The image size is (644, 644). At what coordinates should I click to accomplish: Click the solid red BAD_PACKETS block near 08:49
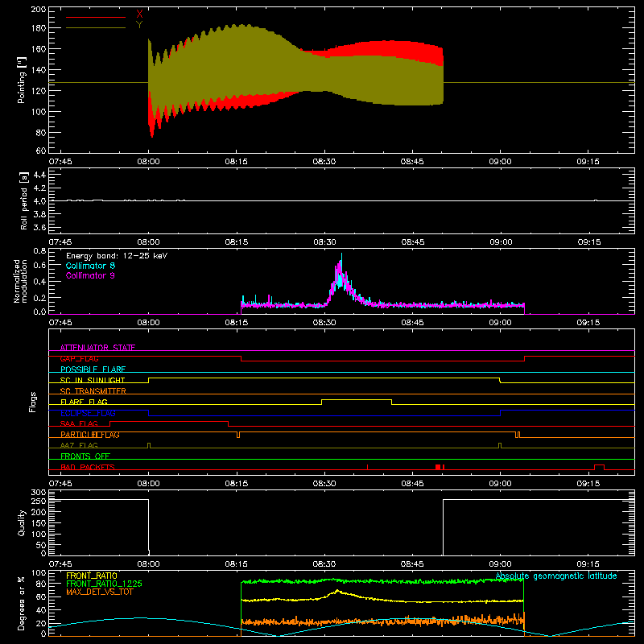[438, 467]
